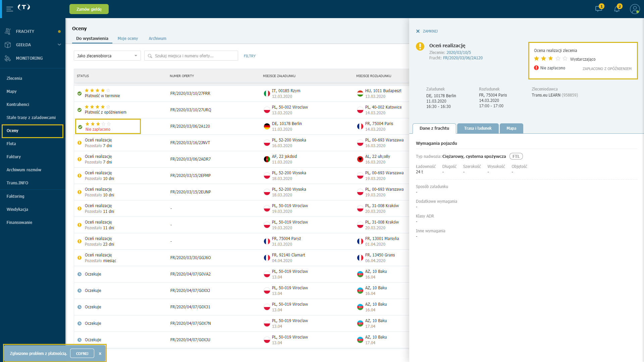Viewport: 644px width, 362px height.
Task: Open freight link FR/2020/03/06/2A120 in panel
Action: [463, 58]
